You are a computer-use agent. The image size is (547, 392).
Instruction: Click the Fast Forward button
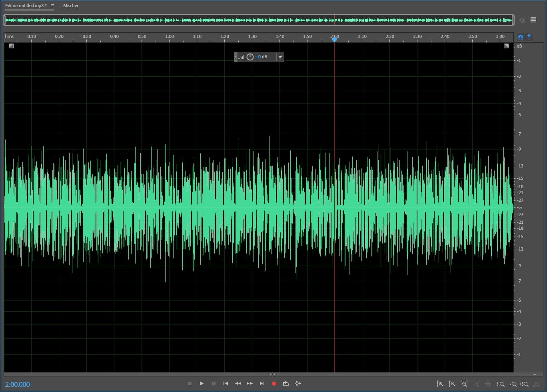[x=250, y=384]
